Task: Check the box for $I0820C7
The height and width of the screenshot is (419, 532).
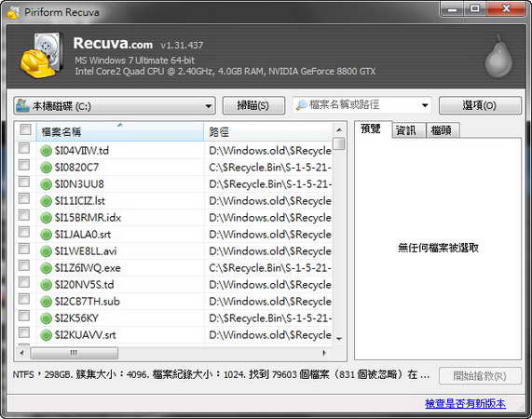Action: point(24,165)
